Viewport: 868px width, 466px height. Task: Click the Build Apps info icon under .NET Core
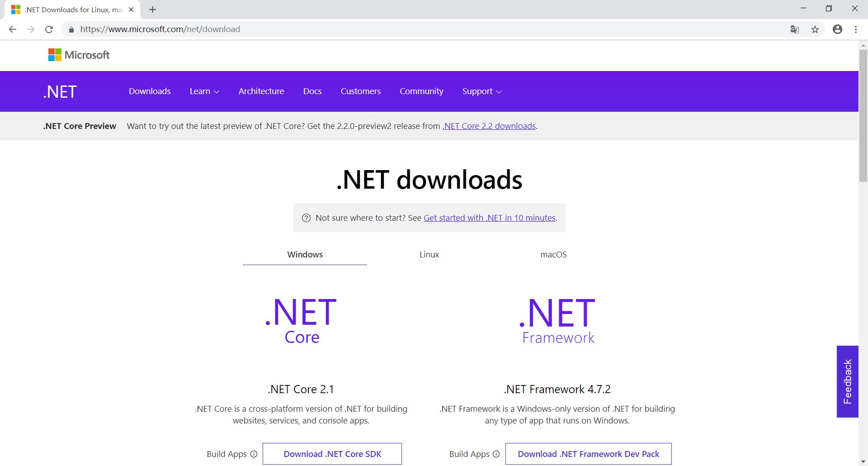point(254,454)
